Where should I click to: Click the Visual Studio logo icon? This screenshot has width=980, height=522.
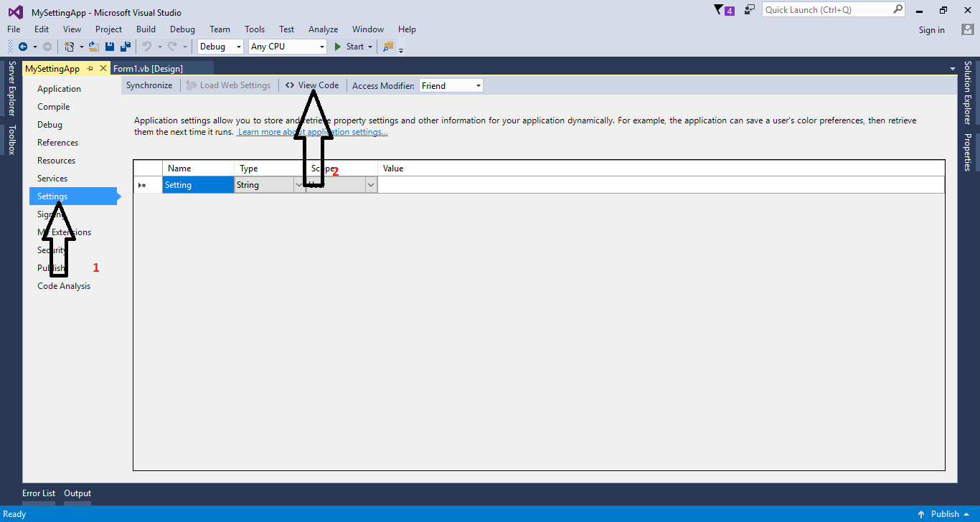[15, 11]
